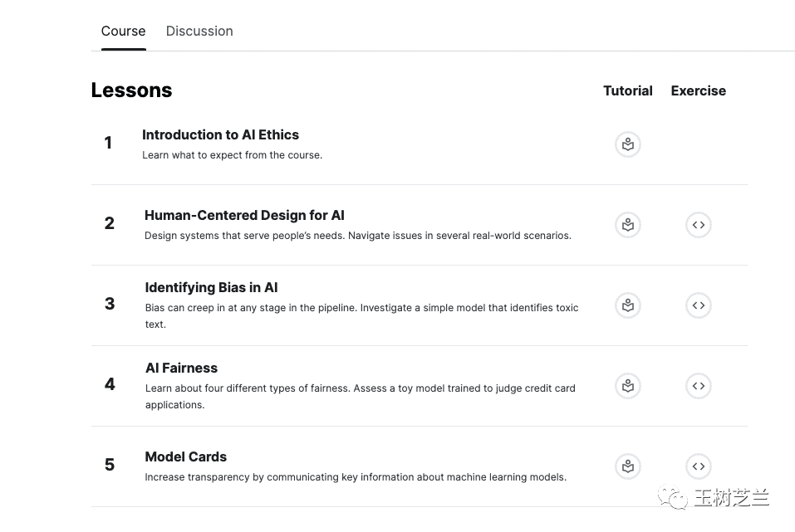This screenshot has width=795, height=532.
Task: Switch to the Discussion tab
Action: [x=199, y=32]
